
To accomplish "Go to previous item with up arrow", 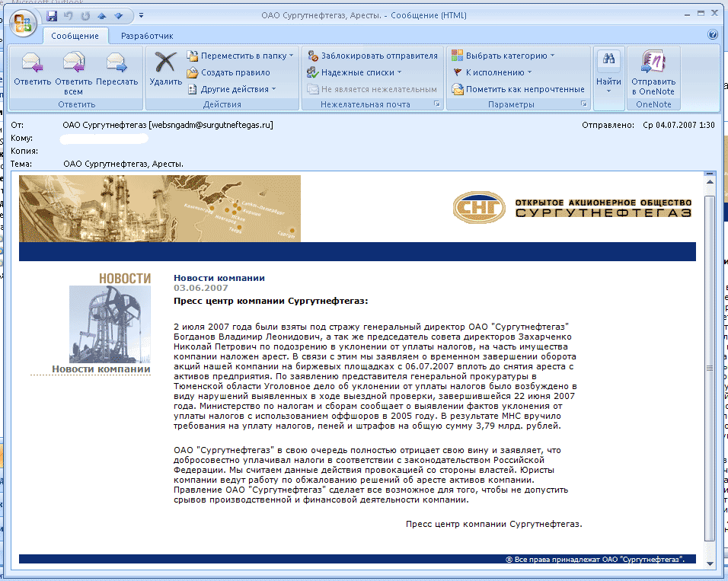I will [102, 16].
